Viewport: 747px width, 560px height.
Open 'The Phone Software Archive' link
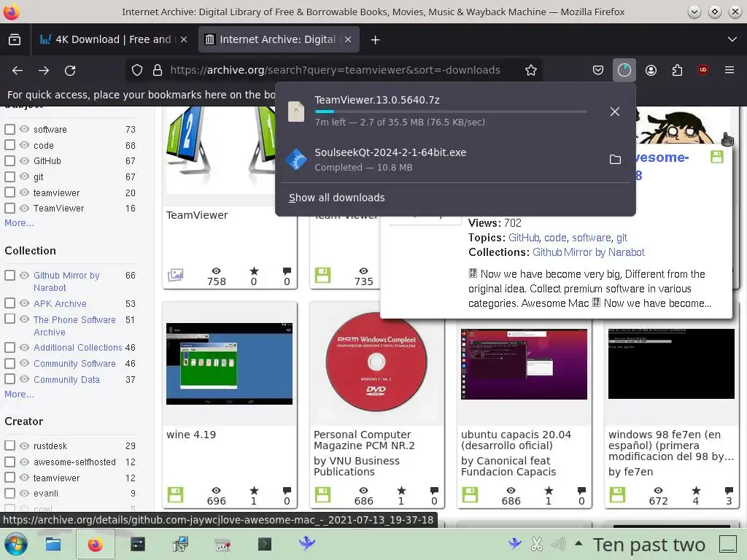[74, 326]
